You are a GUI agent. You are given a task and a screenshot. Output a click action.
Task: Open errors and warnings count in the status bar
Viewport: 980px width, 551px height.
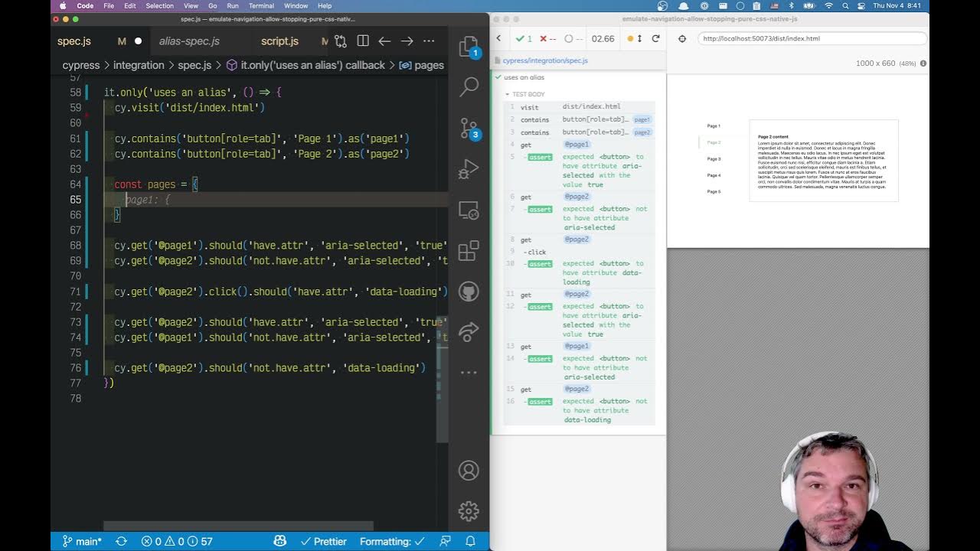(177, 541)
